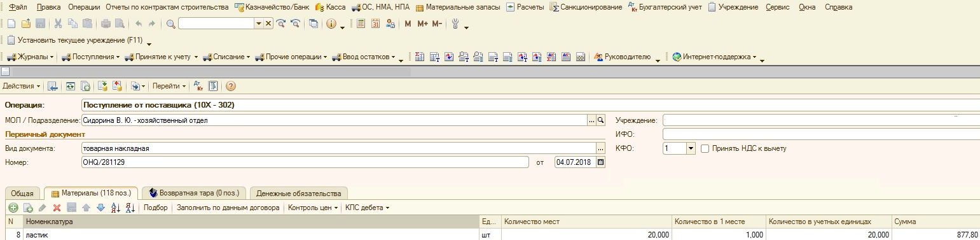The image size is (980, 240).
Task: Open the Операции menu
Action: pos(85,7)
